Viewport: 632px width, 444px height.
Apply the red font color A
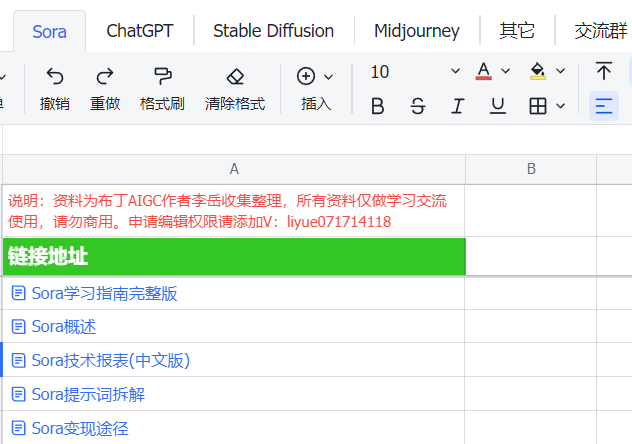pos(484,71)
